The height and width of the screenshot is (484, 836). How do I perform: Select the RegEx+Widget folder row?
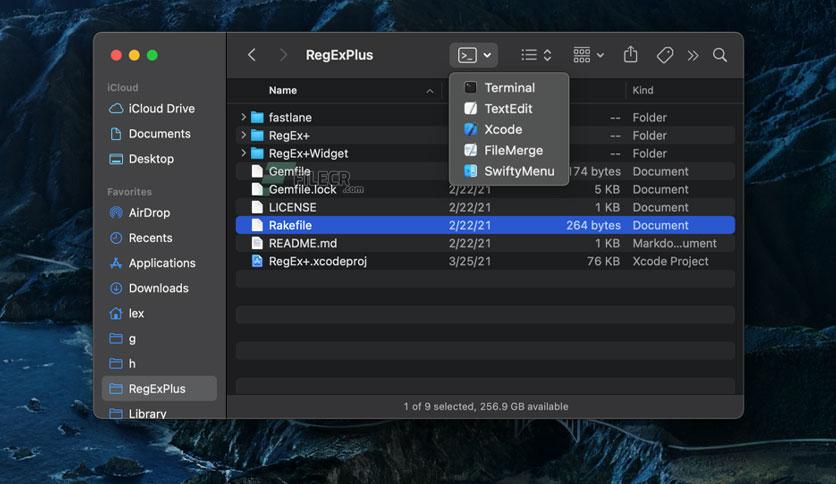click(x=485, y=154)
